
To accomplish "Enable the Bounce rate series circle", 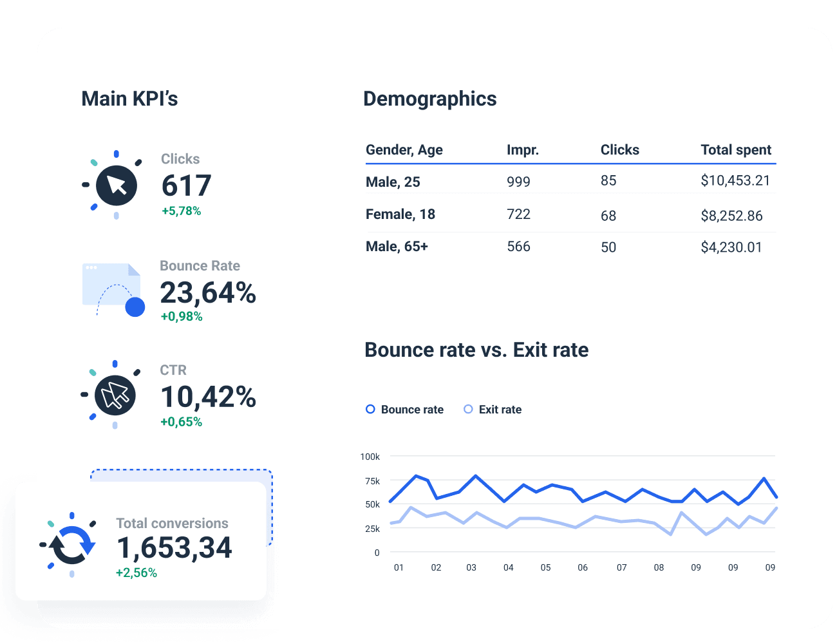I will point(370,409).
